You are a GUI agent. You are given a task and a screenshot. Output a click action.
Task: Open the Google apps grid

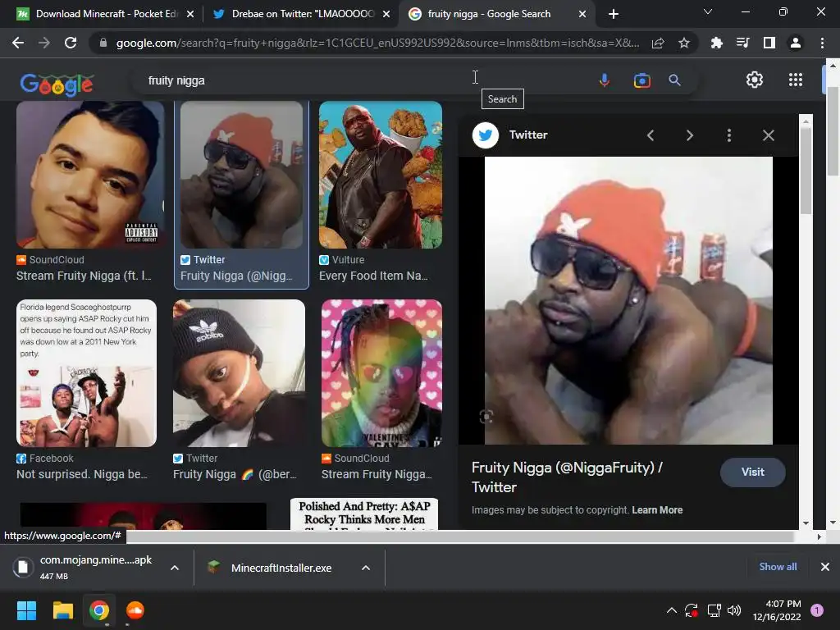[x=796, y=80]
